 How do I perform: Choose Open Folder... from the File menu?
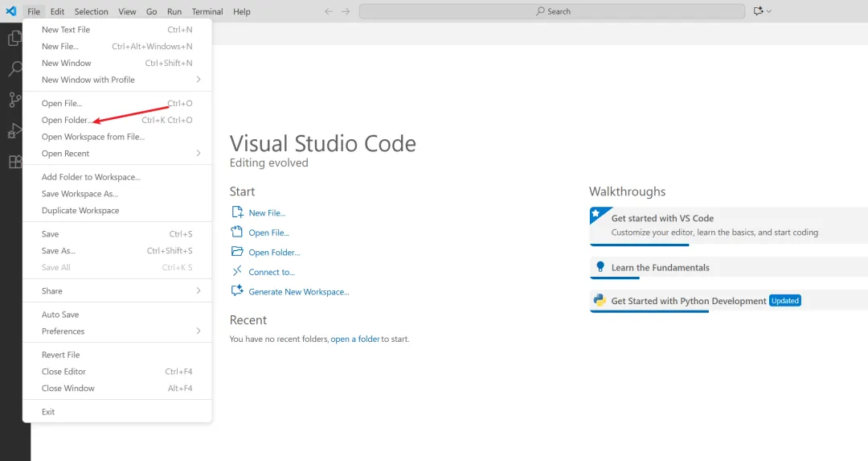tap(67, 121)
